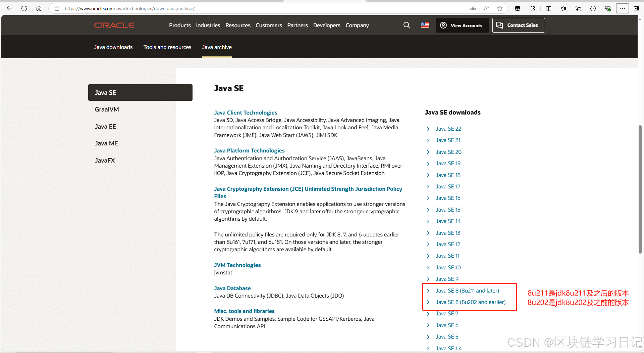The image size is (644, 353).
Task: Open the Products menu
Action: tap(180, 25)
